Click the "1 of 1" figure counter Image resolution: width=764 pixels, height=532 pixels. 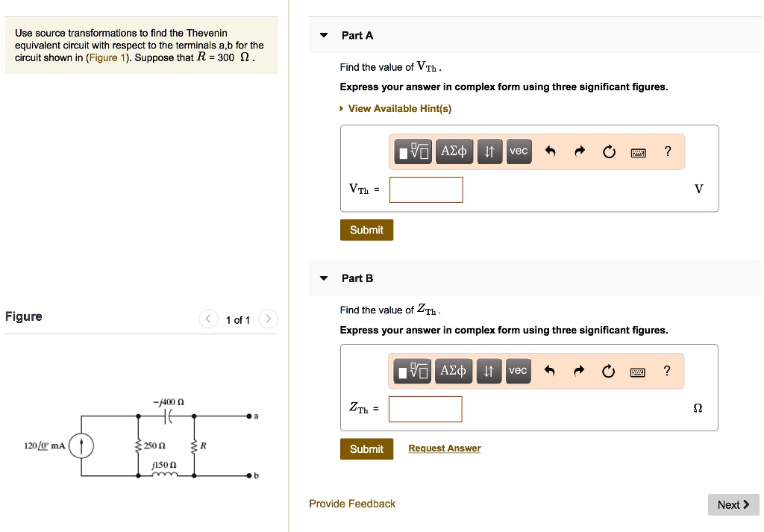(x=238, y=320)
